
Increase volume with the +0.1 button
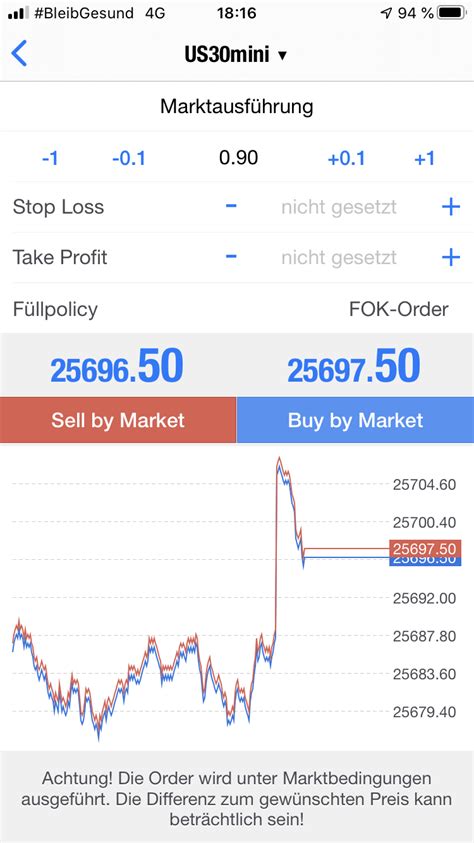click(346, 159)
